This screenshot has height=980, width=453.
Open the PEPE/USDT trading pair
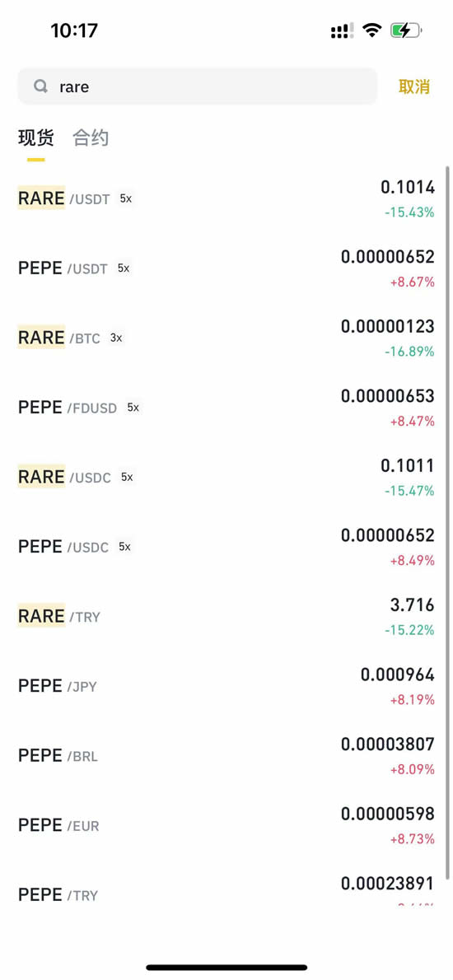(226, 268)
